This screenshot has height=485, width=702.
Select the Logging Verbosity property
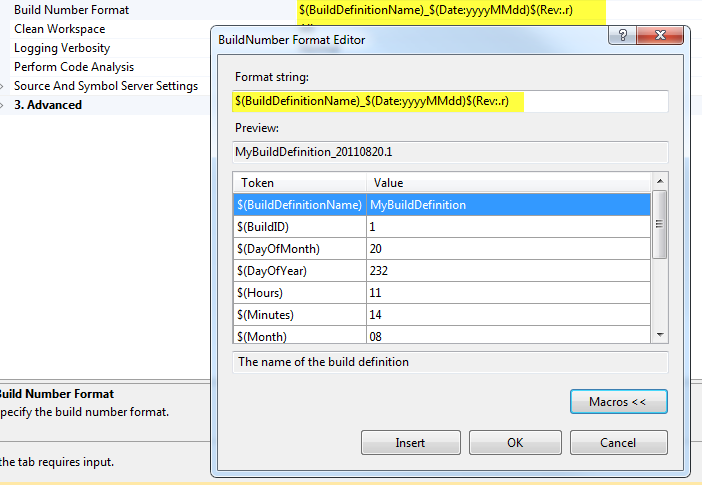62,48
